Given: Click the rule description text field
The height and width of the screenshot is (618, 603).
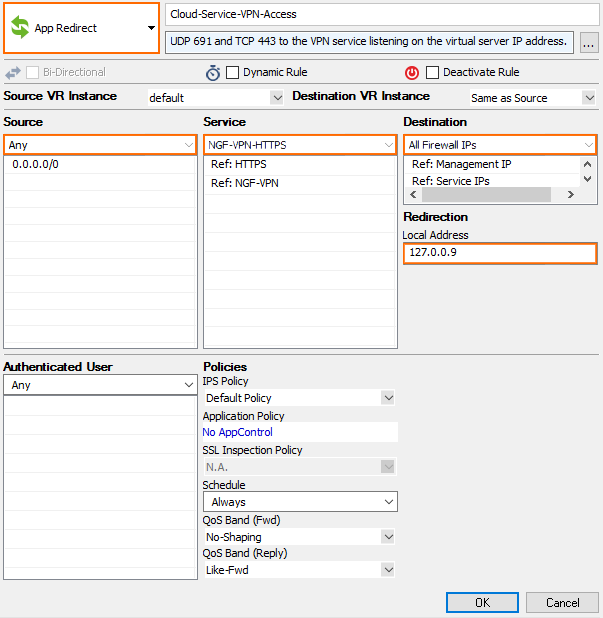Looking at the screenshot, I should click(x=369, y=42).
